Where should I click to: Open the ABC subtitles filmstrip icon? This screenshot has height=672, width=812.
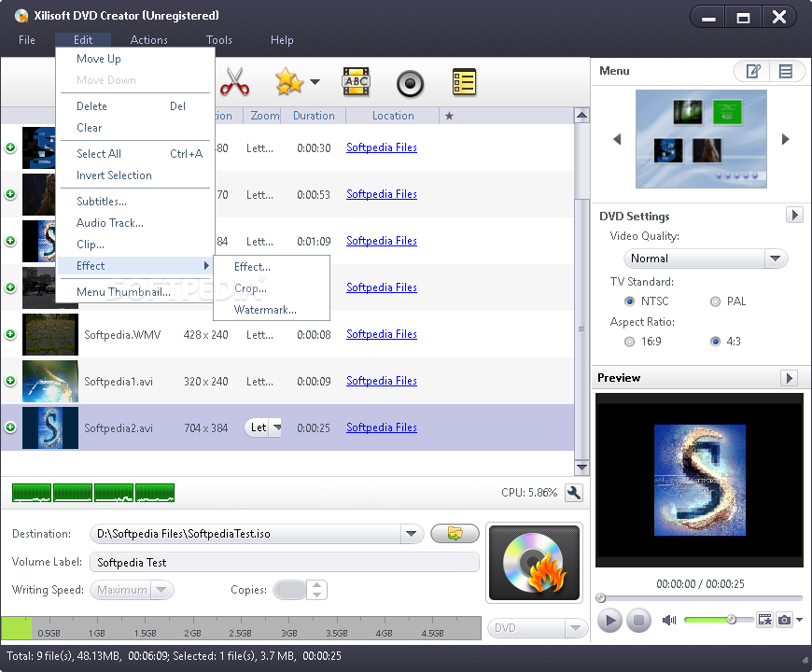click(x=356, y=82)
